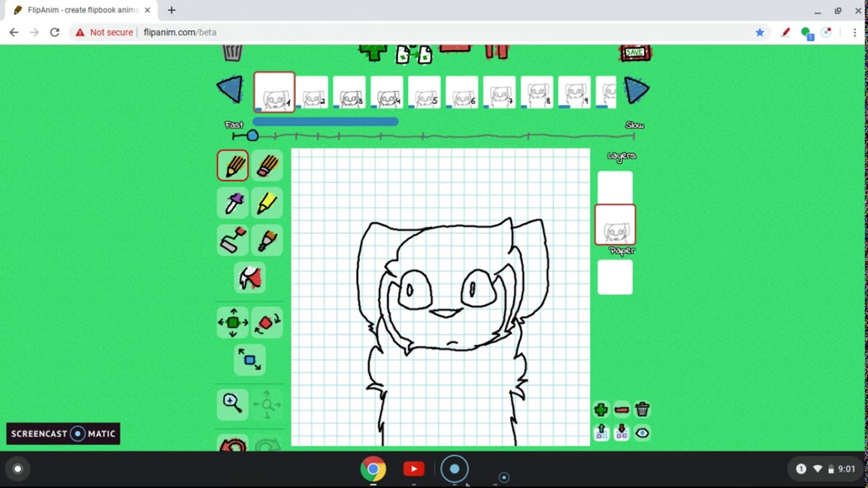Open YouTube from the shelf
868x488 pixels.
[x=414, y=468]
